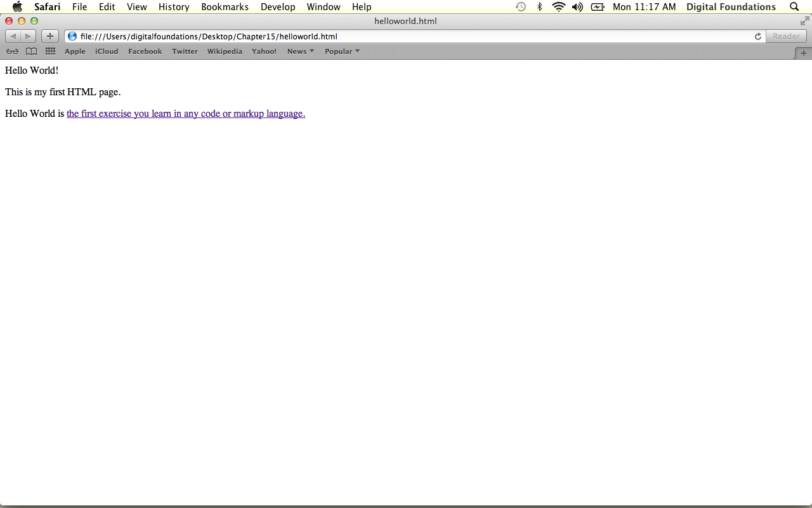812x508 pixels.
Task: Follow the 'first exercise you learn' link
Action: 185,114
